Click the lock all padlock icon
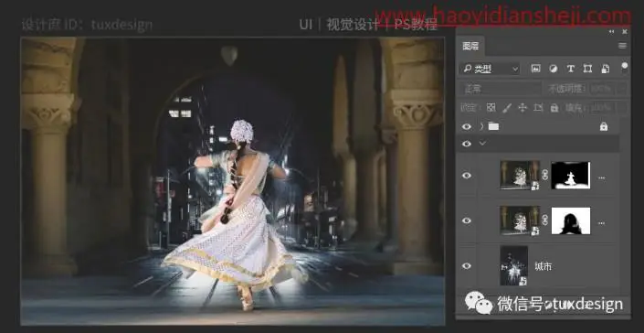This screenshot has height=333, width=644. pyautogui.click(x=554, y=108)
